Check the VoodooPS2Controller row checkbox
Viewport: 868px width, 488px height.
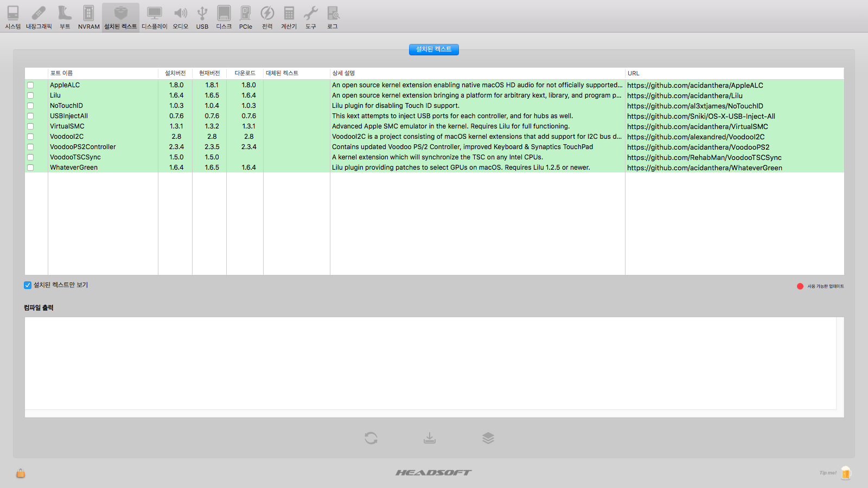click(30, 147)
